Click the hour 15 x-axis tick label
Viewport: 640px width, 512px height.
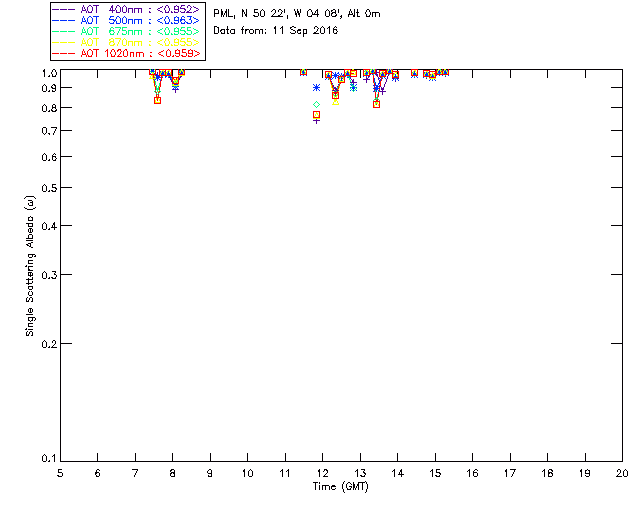[x=435, y=473]
